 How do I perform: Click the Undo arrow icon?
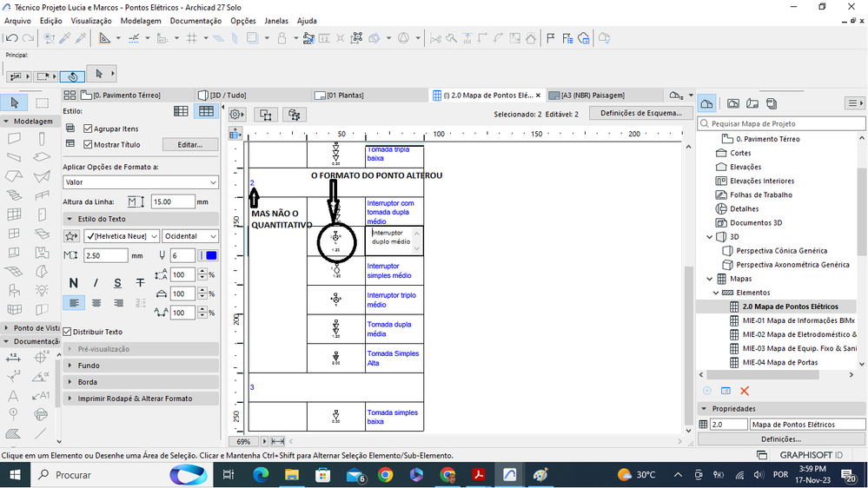pos(11,38)
